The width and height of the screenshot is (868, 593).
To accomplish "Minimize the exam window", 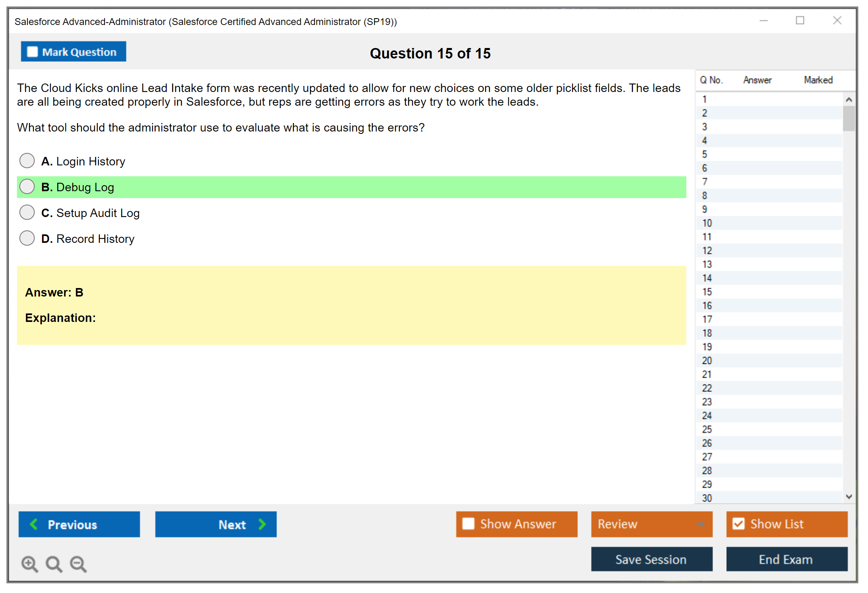I will 763,21.
